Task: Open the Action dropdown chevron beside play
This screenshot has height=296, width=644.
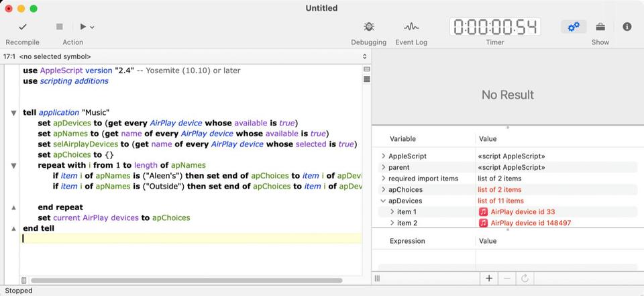Action: (92, 27)
